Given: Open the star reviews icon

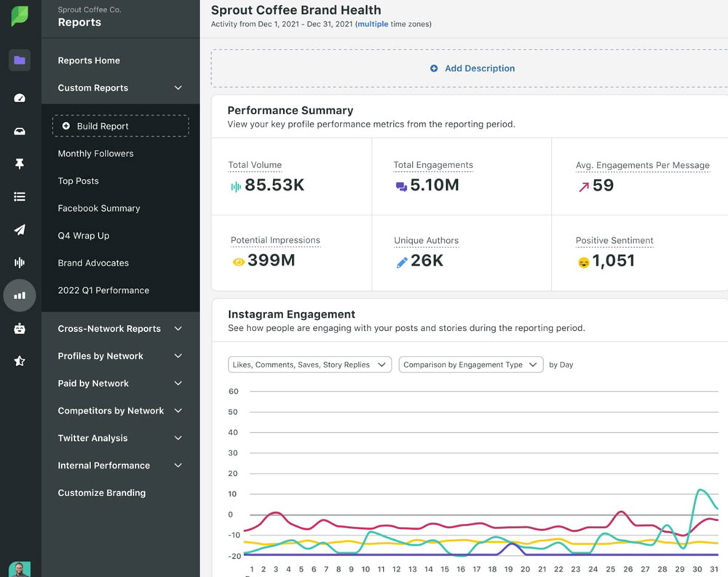Looking at the screenshot, I should (20, 361).
